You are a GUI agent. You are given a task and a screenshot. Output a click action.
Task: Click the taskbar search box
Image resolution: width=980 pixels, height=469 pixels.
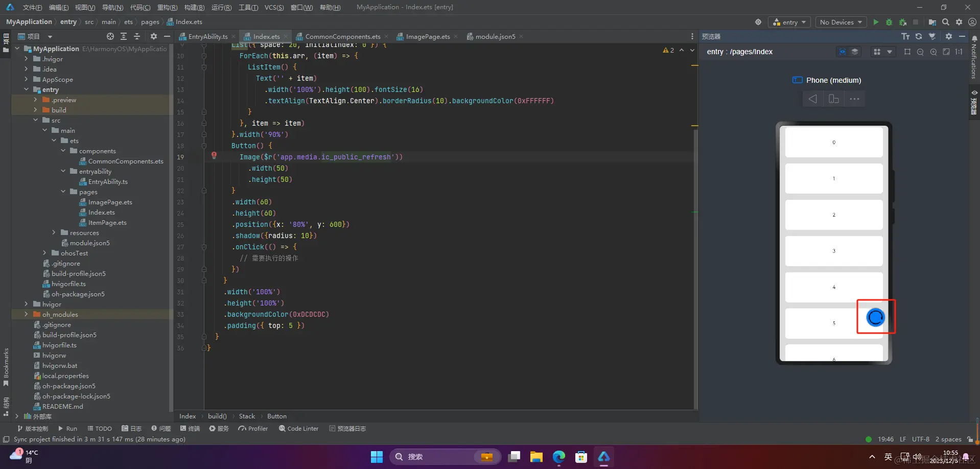pos(445,457)
